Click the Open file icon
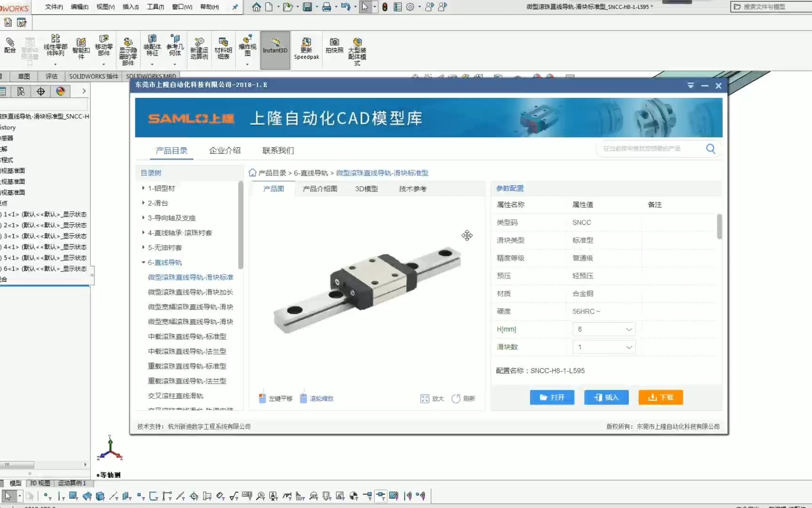 click(288, 7)
